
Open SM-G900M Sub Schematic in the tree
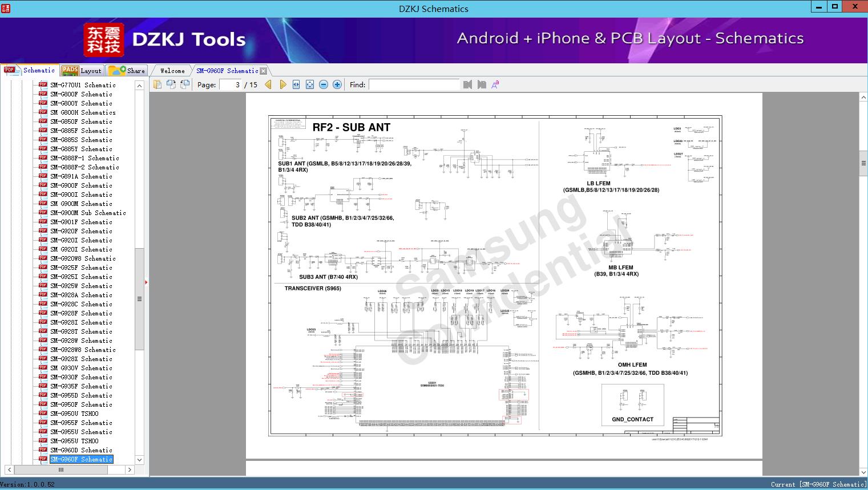click(x=88, y=213)
